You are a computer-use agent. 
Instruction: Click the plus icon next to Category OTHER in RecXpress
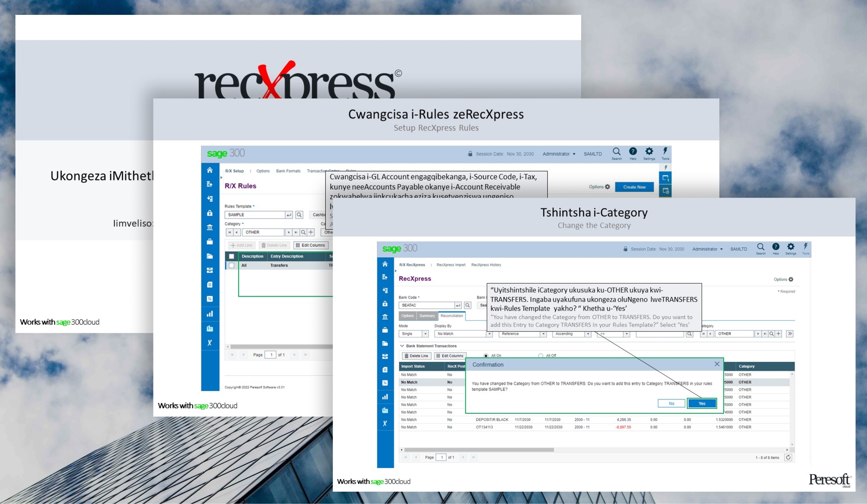pyautogui.click(x=778, y=334)
